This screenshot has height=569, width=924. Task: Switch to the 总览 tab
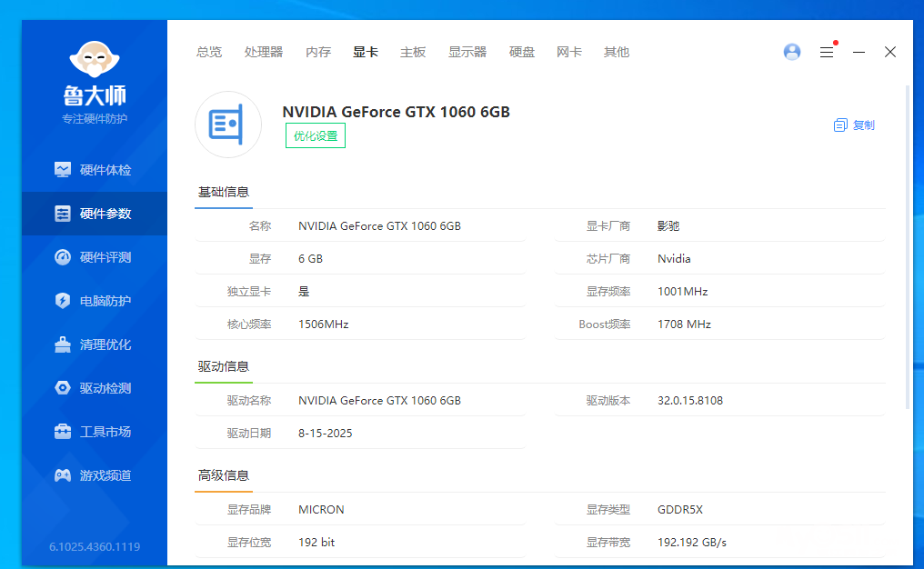pyautogui.click(x=209, y=53)
